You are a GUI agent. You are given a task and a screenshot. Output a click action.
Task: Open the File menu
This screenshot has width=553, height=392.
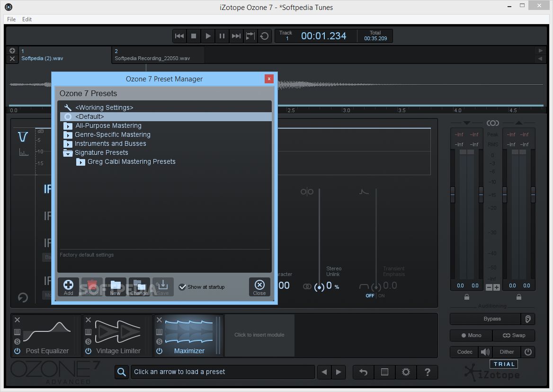11,19
